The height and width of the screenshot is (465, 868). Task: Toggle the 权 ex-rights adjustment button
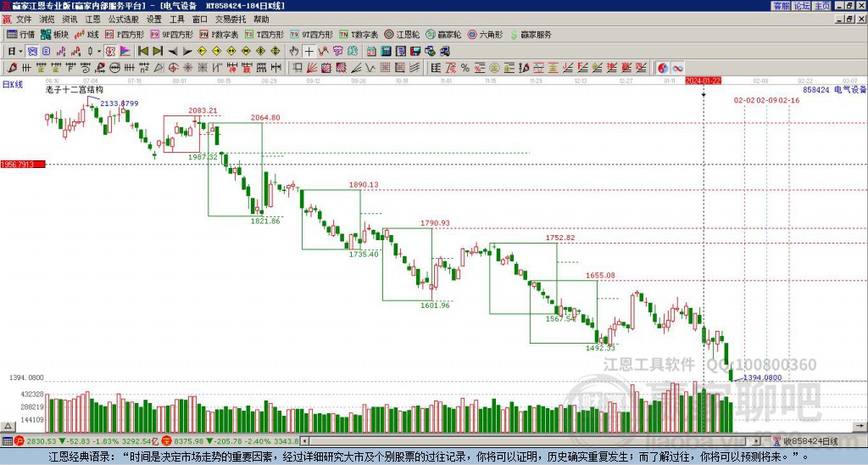tap(110, 51)
